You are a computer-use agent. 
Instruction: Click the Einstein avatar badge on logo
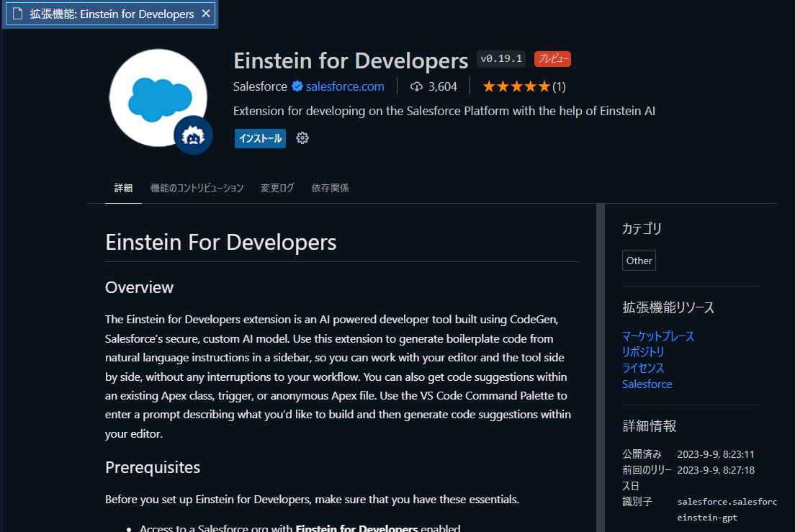[193, 135]
